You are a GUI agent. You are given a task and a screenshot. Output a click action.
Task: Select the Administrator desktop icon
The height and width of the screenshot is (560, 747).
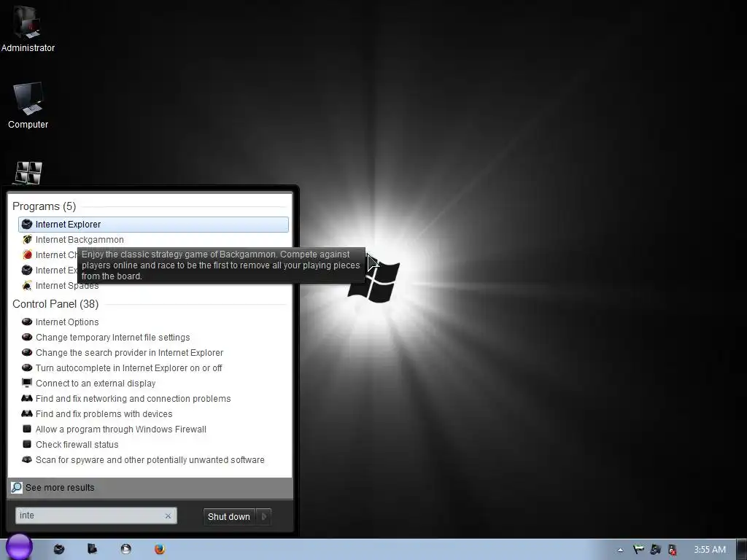pyautogui.click(x=28, y=28)
